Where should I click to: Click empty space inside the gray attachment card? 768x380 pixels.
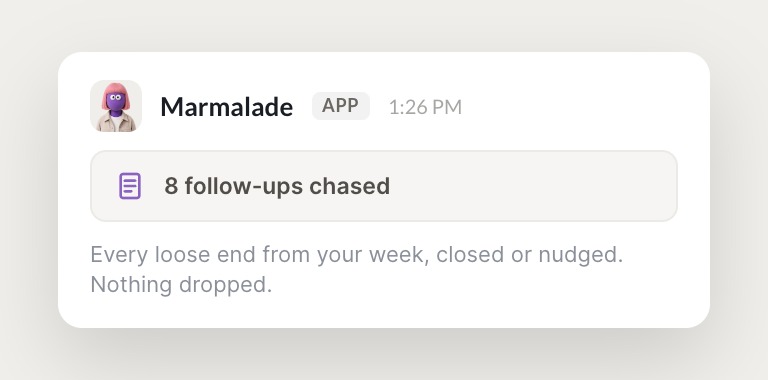tap(534, 186)
